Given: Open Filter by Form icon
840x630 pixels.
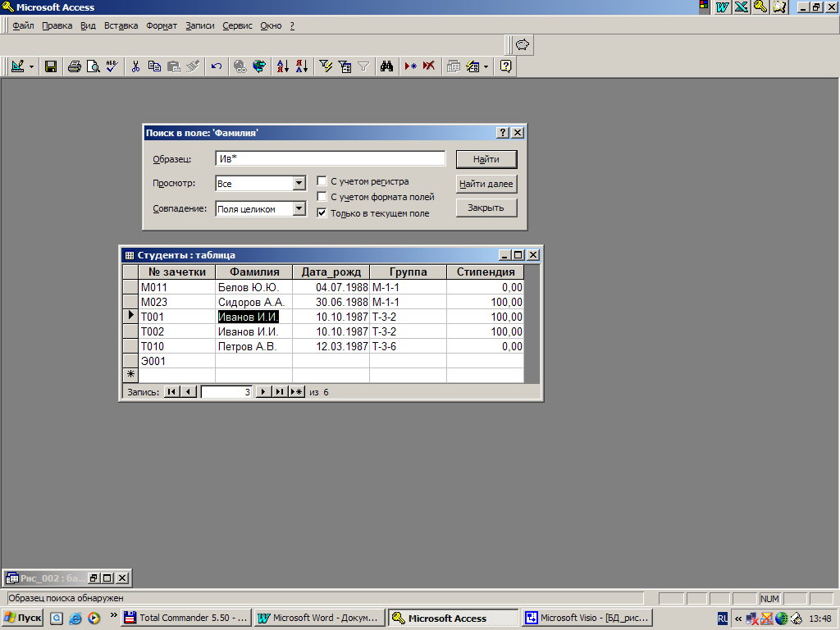Looking at the screenshot, I should (x=345, y=66).
